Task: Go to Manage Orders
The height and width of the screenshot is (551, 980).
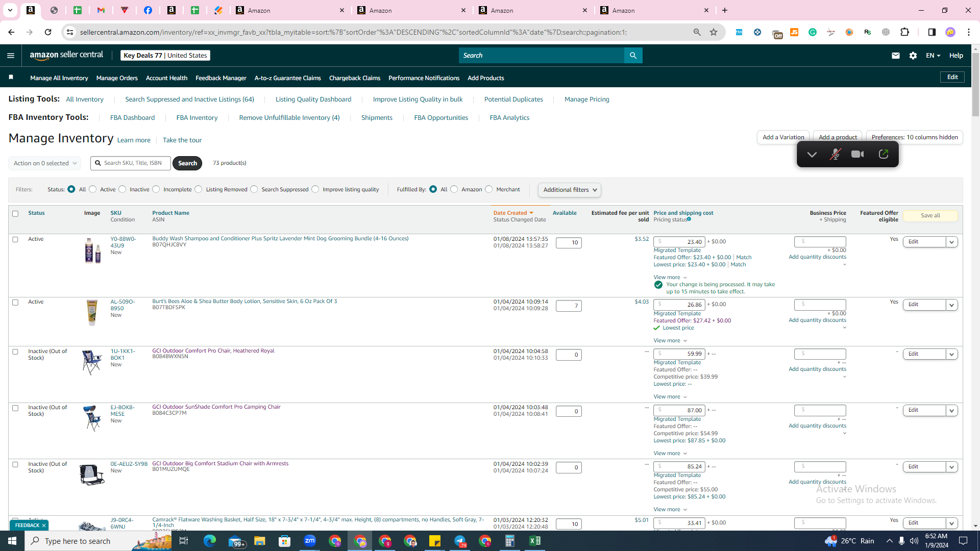Action: pos(117,78)
